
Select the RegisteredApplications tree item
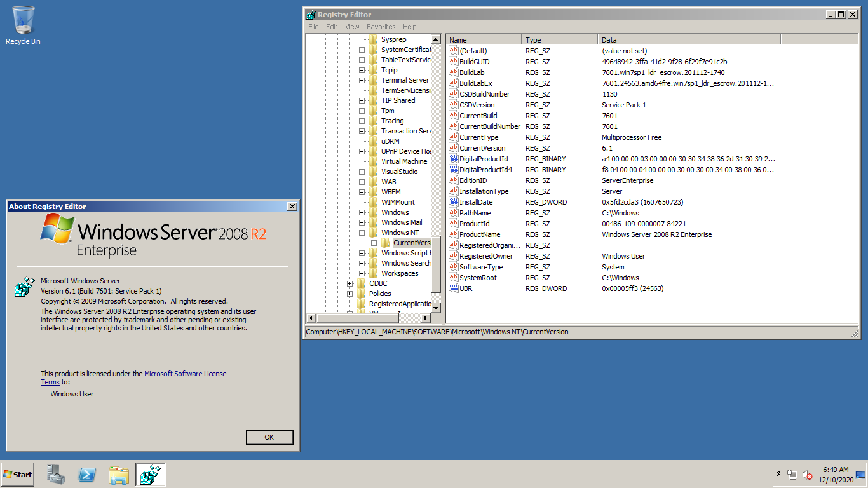[x=400, y=304]
